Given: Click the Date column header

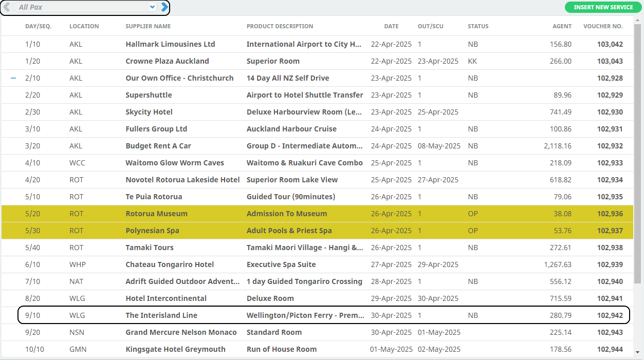Looking at the screenshot, I should click(x=391, y=26).
